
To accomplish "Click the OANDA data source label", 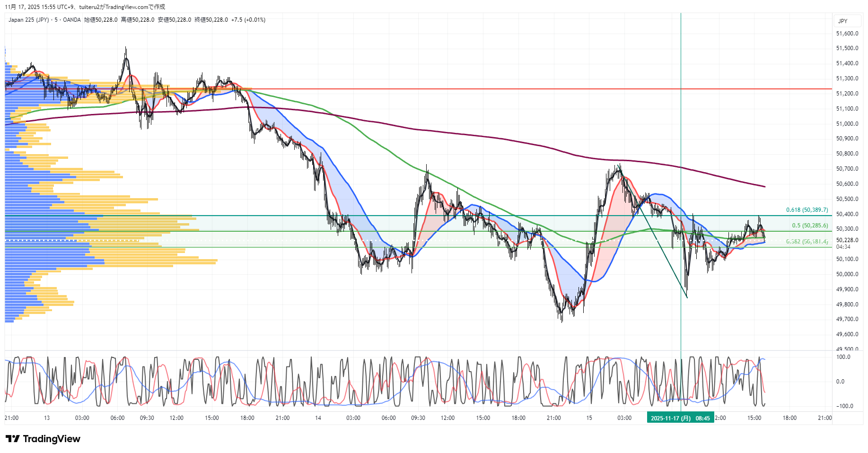I will point(72,20).
